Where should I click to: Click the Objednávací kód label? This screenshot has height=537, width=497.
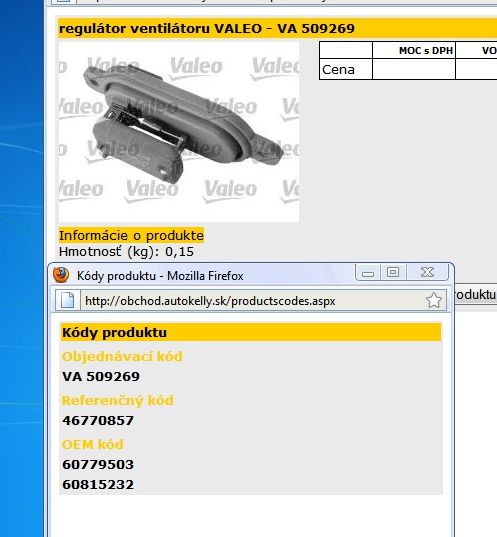122,357
